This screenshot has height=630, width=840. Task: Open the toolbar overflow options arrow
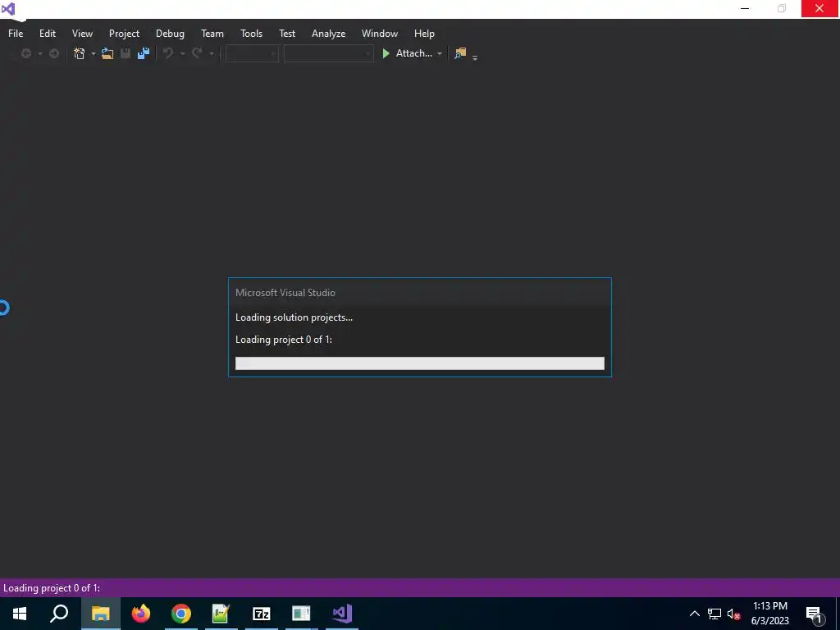tap(475, 57)
